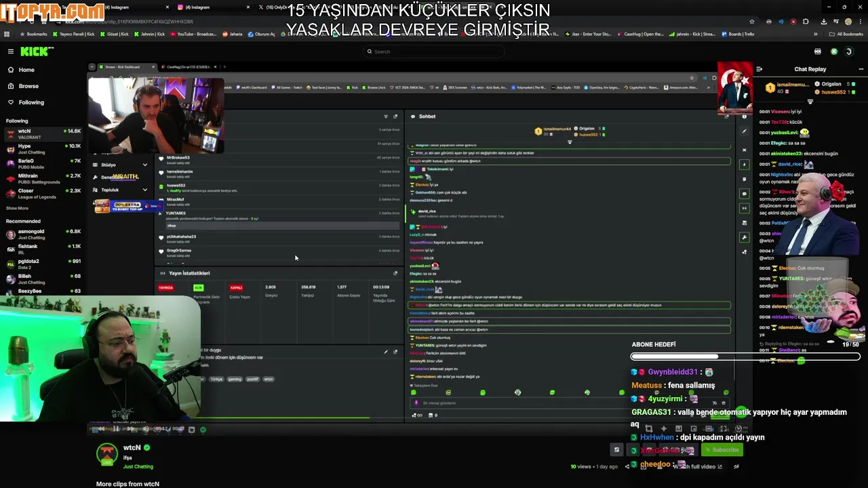The image size is (868, 488).
Task: Open Hype's channel in Following
Action: (x=43, y=148)
